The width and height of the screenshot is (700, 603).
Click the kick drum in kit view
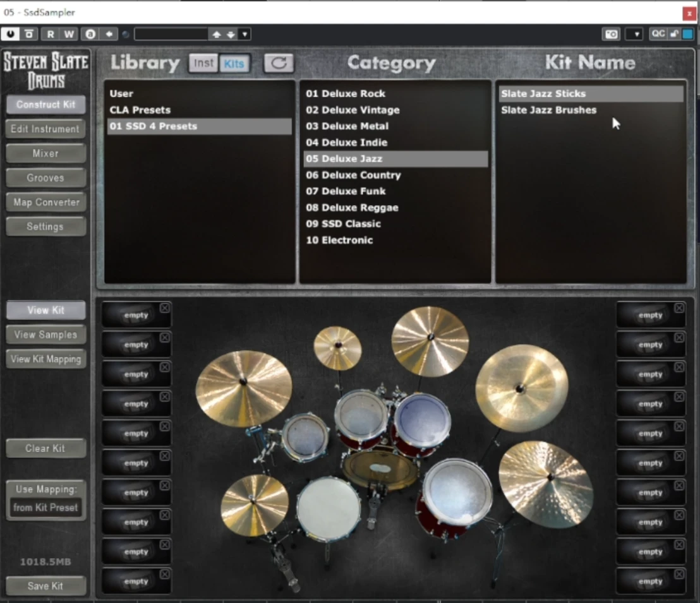coord(380,470)
